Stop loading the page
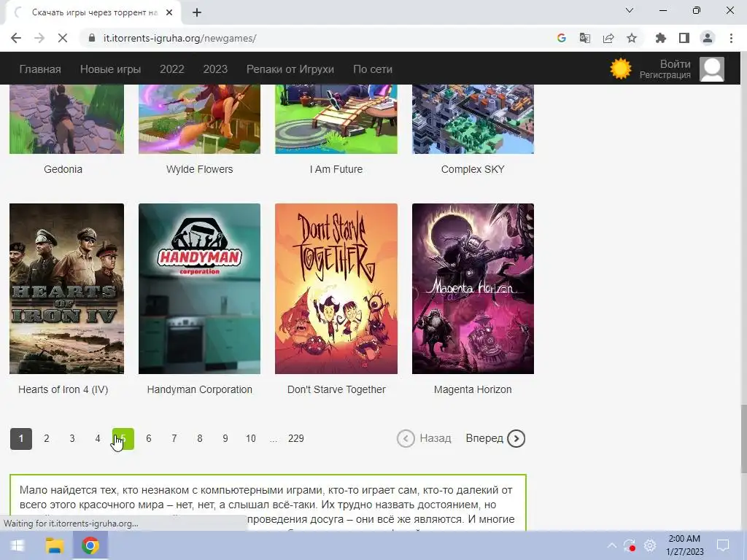 63,38
